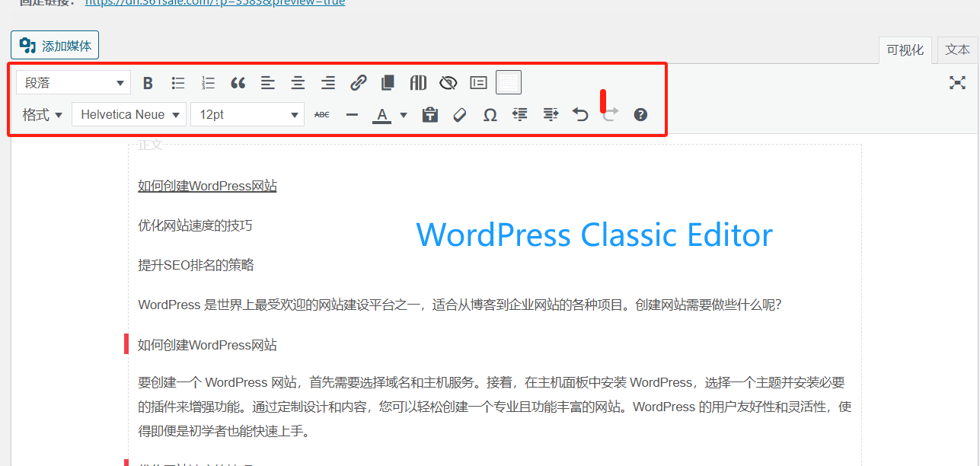Switch to the 文本 text editing tab
This screenshot has width=980, height=466.
(956, 49)
